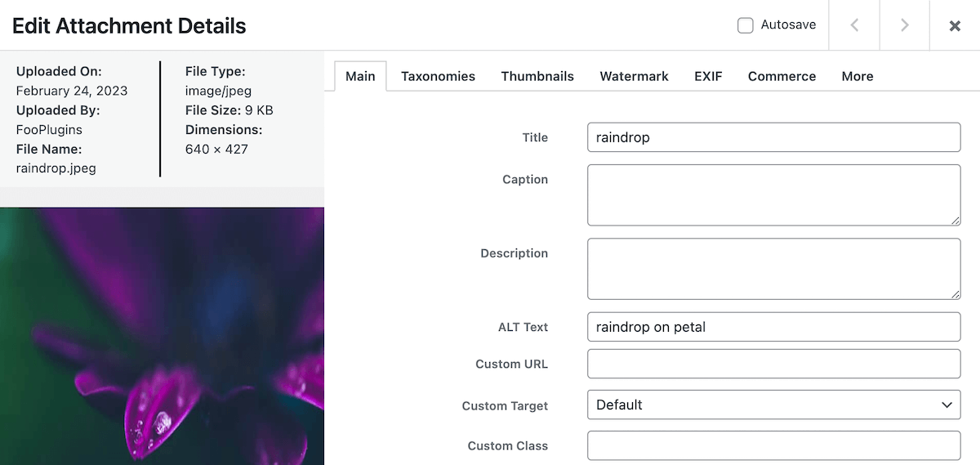Focus the Caption text area
Screen dimensions: 980x465
point(773,194)
